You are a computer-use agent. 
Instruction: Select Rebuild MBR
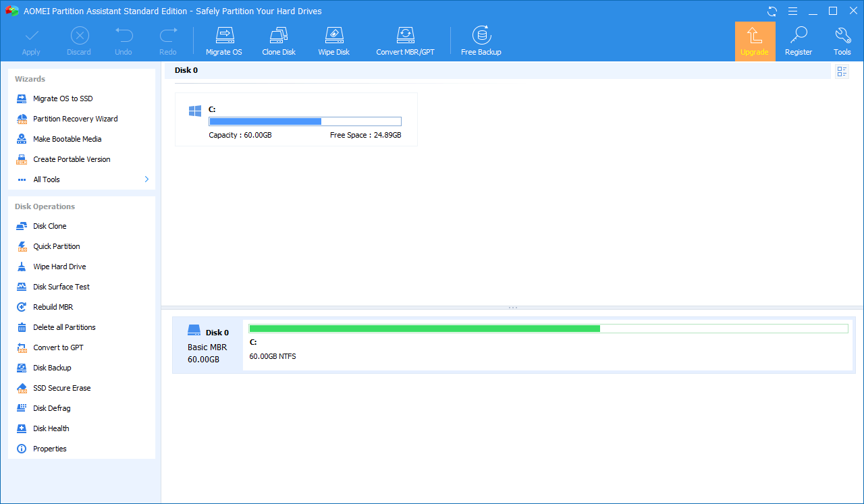pos(53,307)
